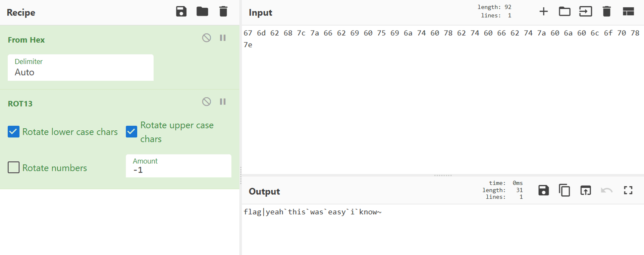
Task: Save the current recipe
Action: point(181,12)
